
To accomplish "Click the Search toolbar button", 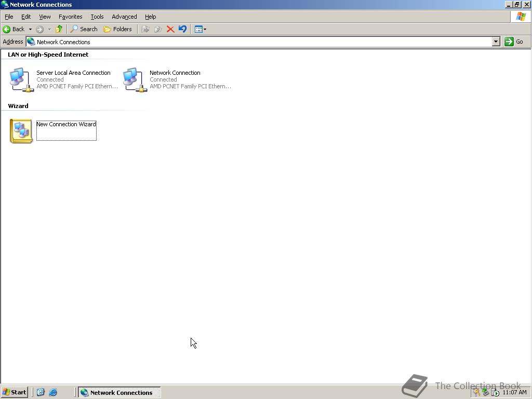I will point(84,29).
